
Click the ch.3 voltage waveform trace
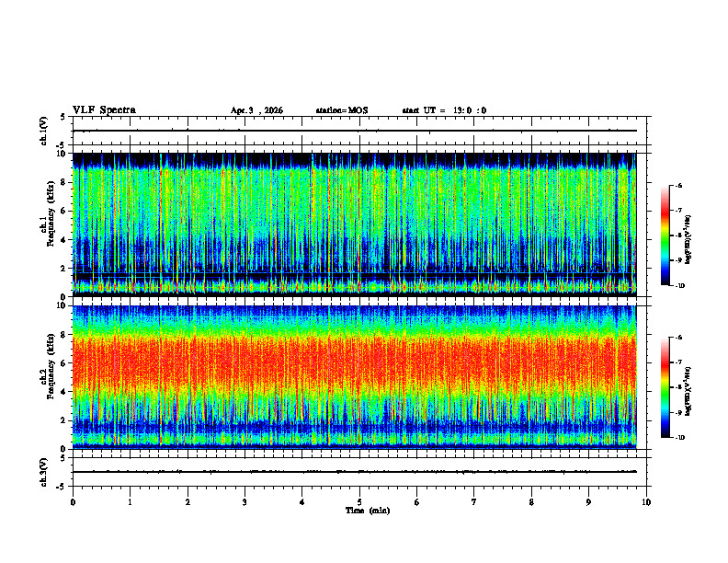(354, 472)
